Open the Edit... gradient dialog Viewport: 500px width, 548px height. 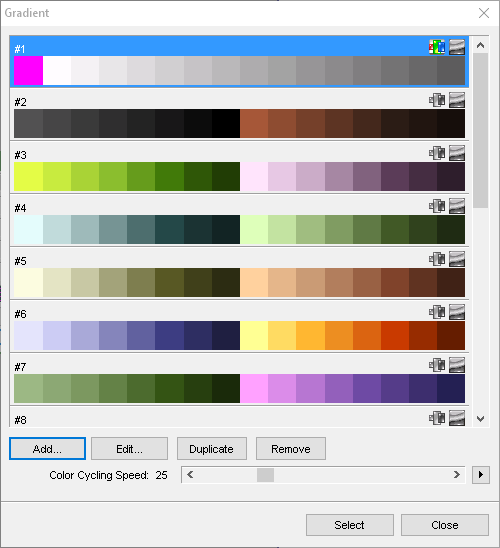[x=129, y=449]
